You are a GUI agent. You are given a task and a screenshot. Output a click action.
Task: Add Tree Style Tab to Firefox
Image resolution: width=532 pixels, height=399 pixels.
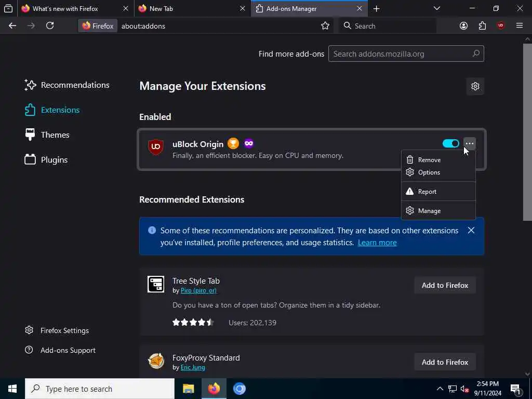445,285
